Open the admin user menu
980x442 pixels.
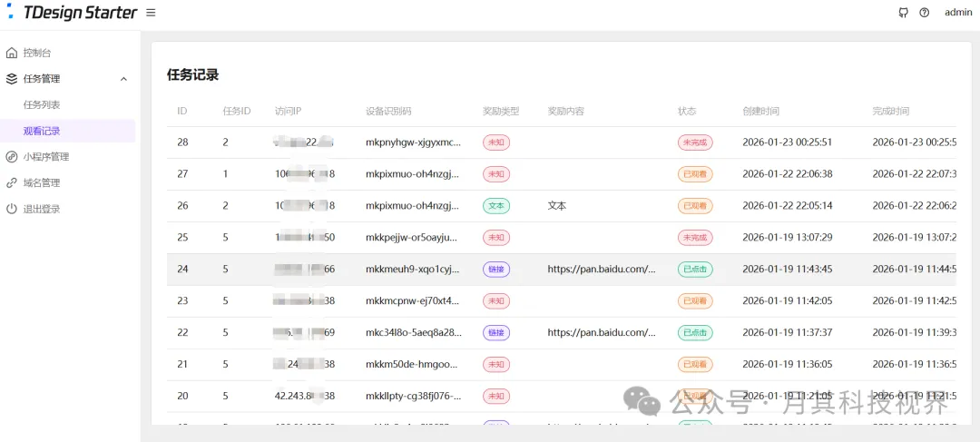(x=958, y=13)
